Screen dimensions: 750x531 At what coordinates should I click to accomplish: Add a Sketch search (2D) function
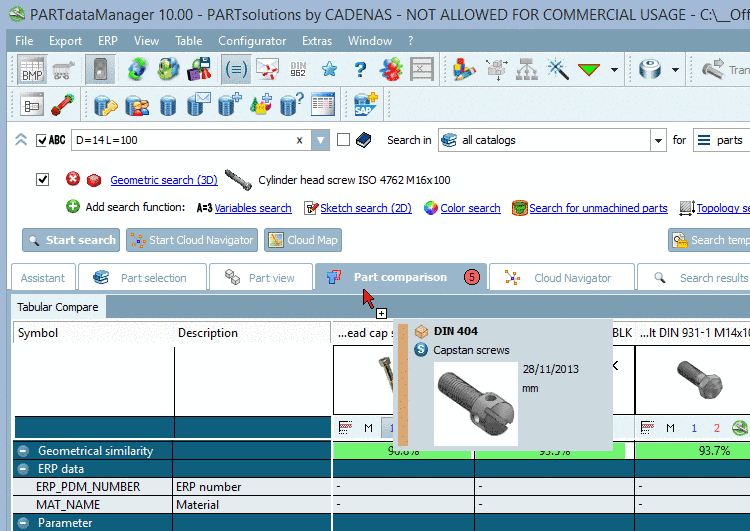click(x=366, y=208)
